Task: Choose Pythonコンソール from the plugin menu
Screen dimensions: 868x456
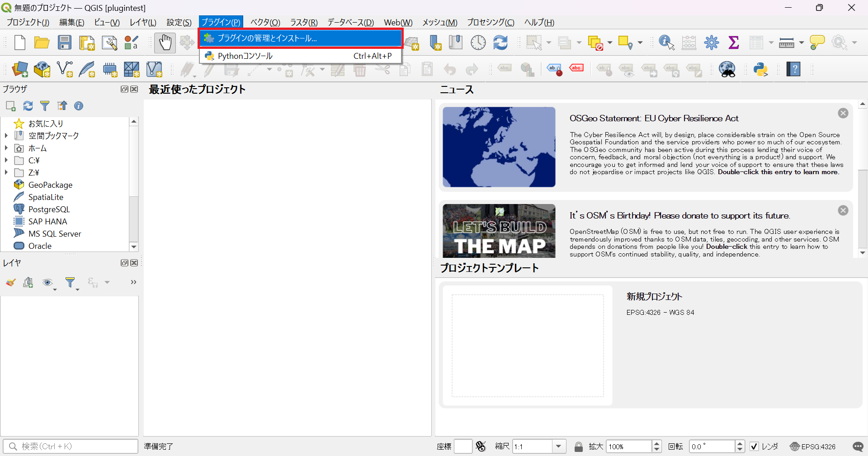Action: click(x=301, y=56)
